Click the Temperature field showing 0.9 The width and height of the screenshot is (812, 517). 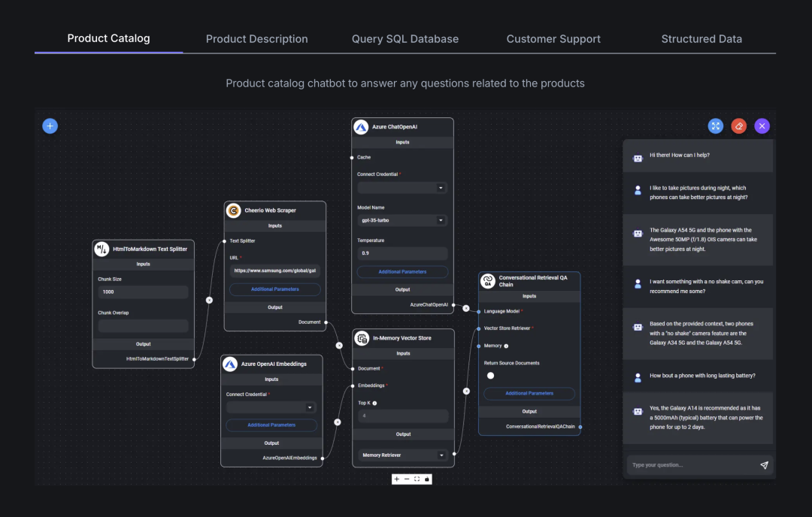[402, 253]
